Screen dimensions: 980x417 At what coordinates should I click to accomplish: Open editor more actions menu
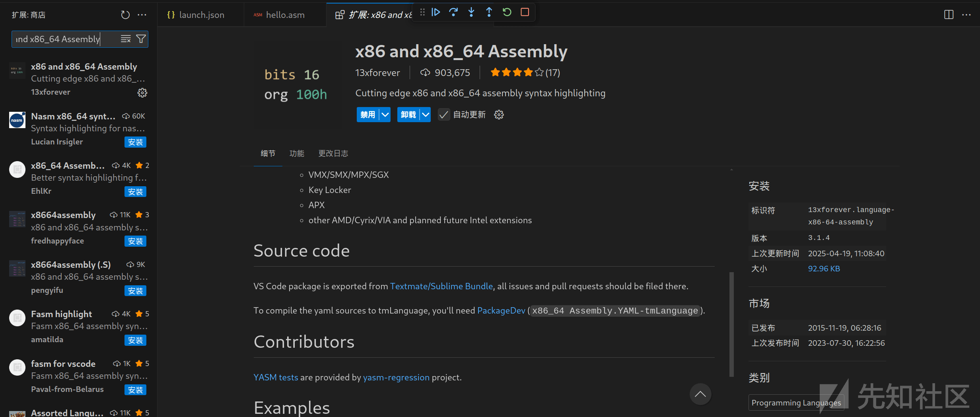pos(966,15)
